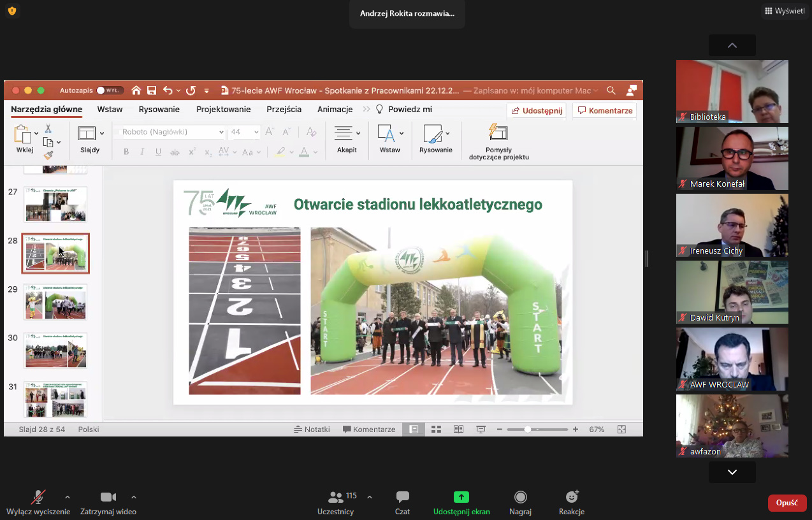Select slide 29 thumbnail

point(55,301)
